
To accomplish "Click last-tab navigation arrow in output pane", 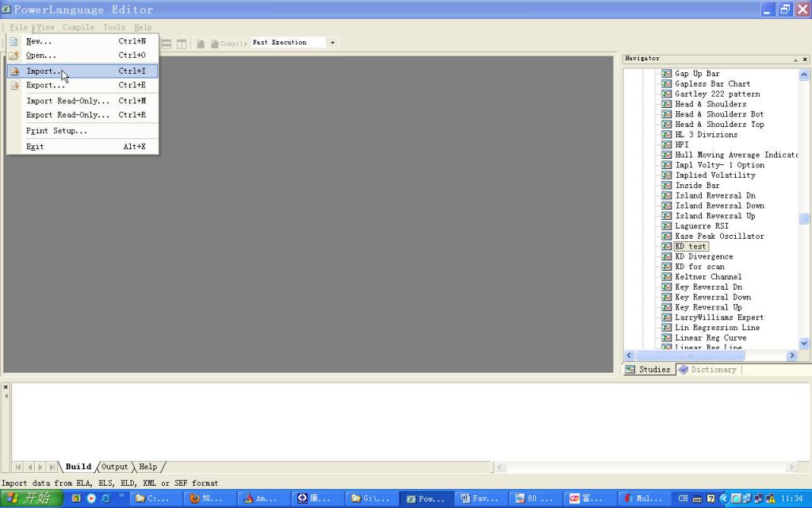I will (x=52, y=467).
